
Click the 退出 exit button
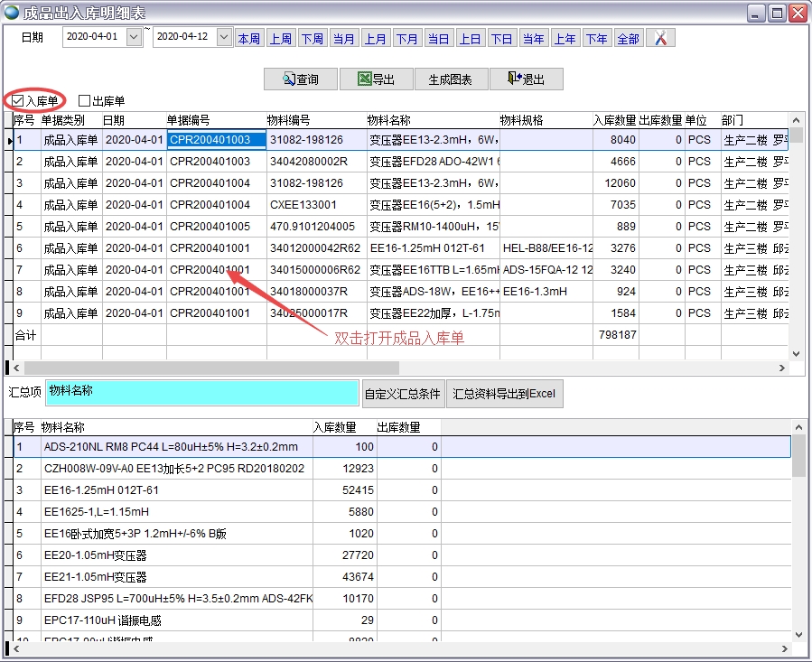tap(526, 79)
